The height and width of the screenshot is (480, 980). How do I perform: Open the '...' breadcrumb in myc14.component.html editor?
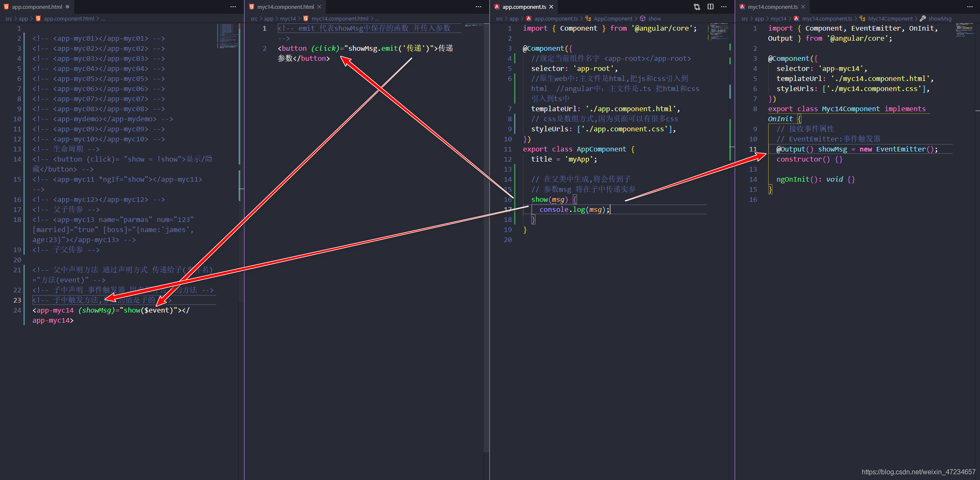[377, 18]
